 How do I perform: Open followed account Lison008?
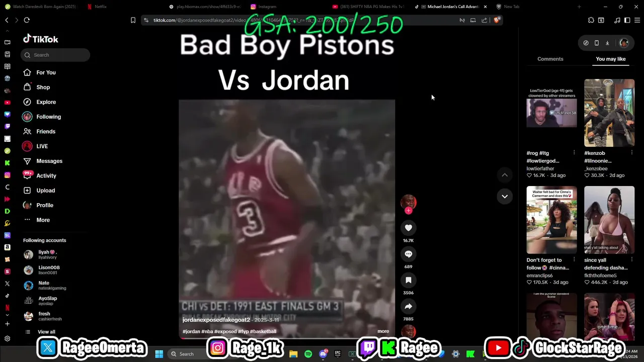tap(49, 270)
